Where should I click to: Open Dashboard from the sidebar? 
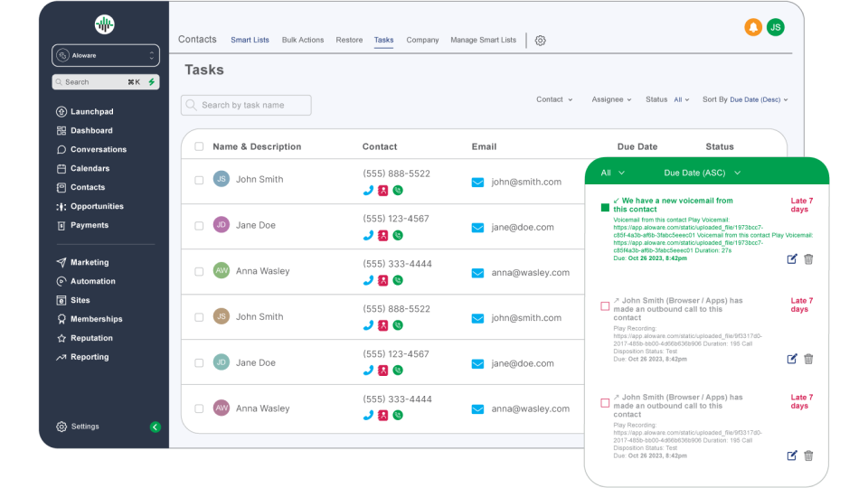84,130
